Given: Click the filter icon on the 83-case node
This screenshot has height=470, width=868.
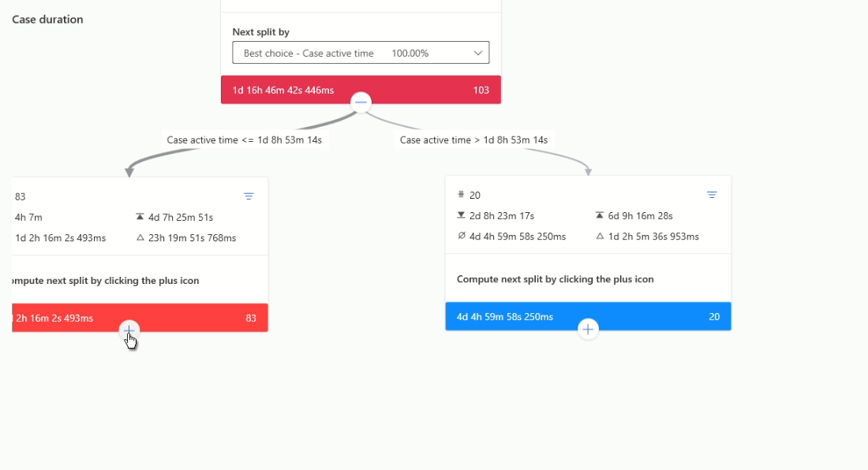Looking at the screenshot, I should (x=249, y=196).
